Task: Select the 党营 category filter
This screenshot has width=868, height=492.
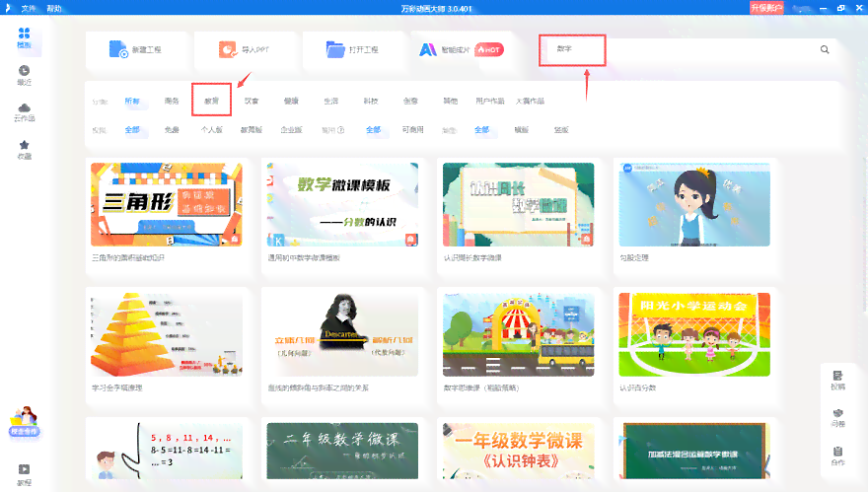Action: point(252,101)
